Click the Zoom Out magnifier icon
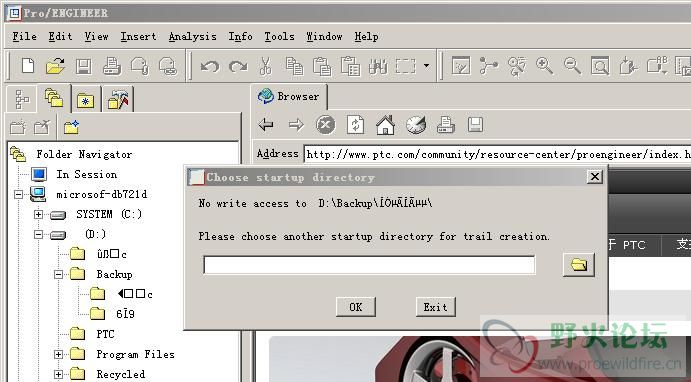This screenshot has width=691, height=382. click(x=572, y=66)
